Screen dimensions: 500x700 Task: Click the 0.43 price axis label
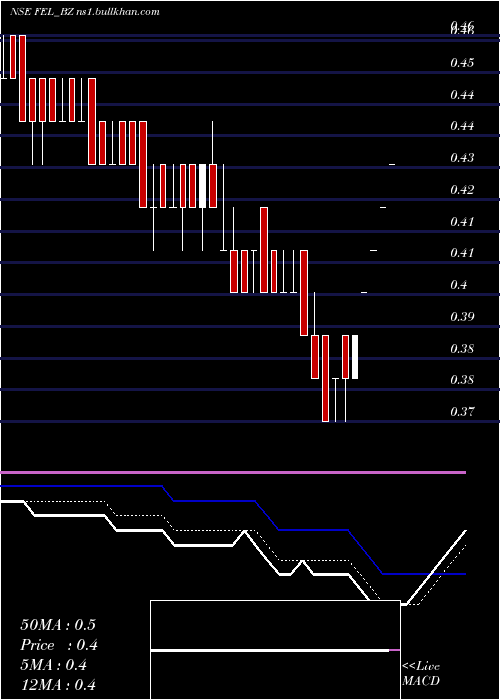point(462,158)
